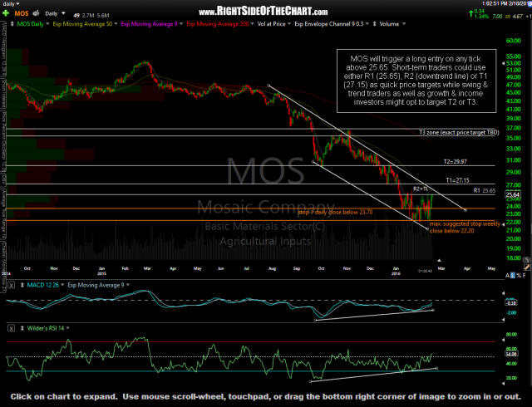Image resolution: width=532 pixels, height=407 pixels.
Task: Click left-arrow marker near 22.00 price
Action: (504, 224)
